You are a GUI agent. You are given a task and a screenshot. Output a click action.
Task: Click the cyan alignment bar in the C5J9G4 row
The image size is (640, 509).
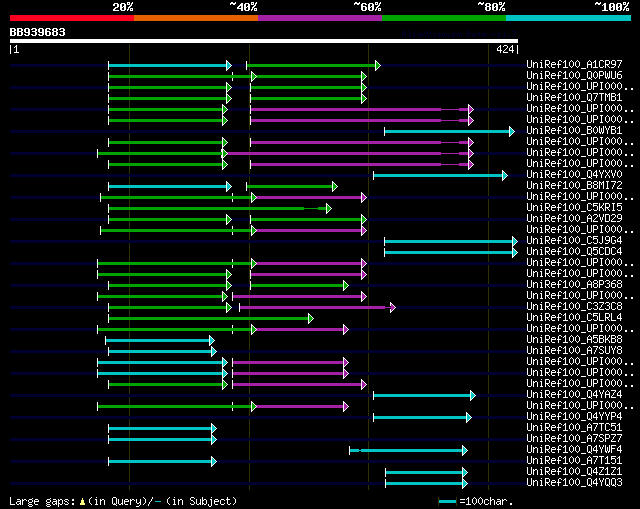pyautogui.click(x=451, y=242)
